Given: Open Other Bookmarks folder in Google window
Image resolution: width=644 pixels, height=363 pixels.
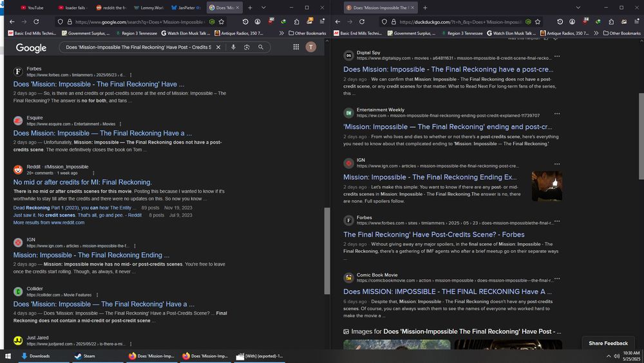Looking at the screenshot, I should 307,33.
